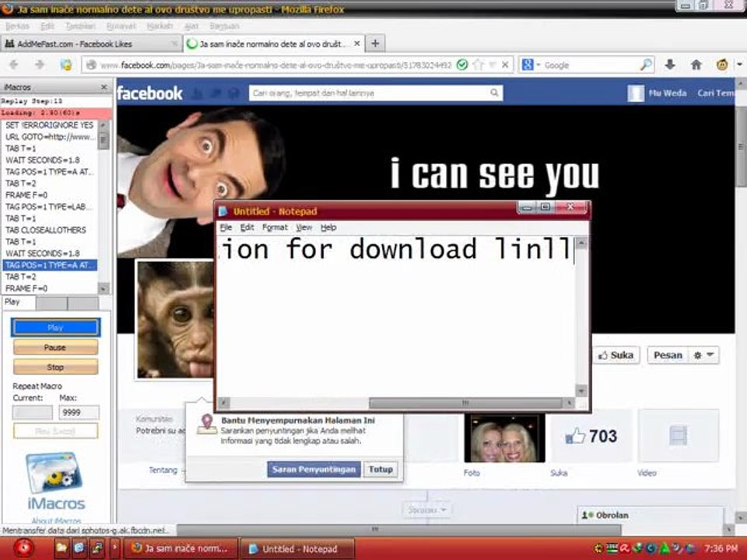This screenshot has height=560, width=747.
Task: Click the taskbar clock showing 7:36 PM
Action: point(721,548)
